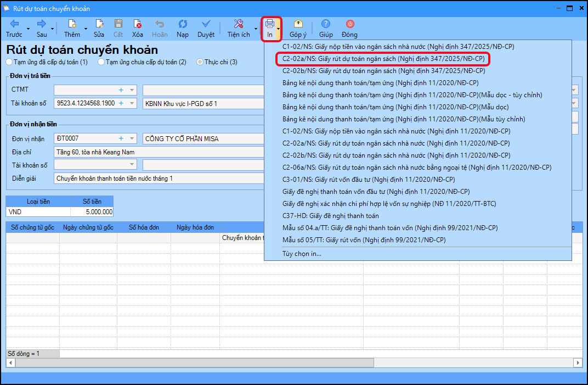Save the voucher using Cất icon
This screenshot has height=385, width=588.
pyautogui.click(x=118, y=24)
